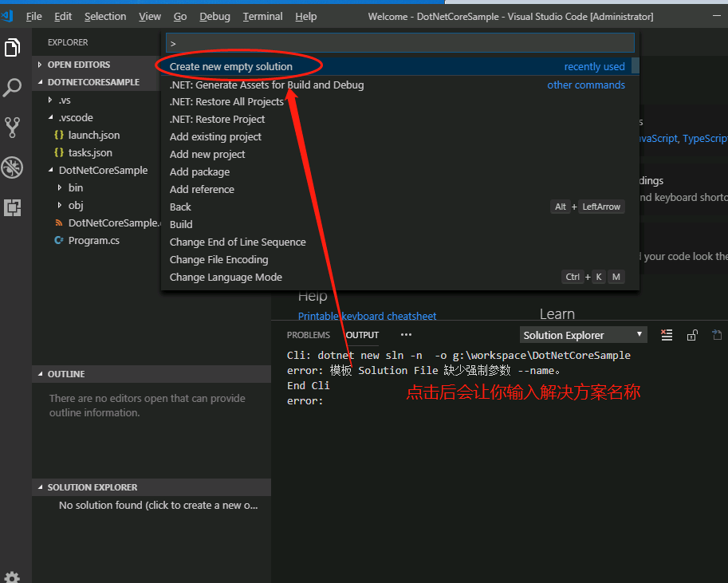This screenshot has width=728, height=583.
Task: Collapse the DOTNETCORESAMPLE workspace section
Action: 96,82
